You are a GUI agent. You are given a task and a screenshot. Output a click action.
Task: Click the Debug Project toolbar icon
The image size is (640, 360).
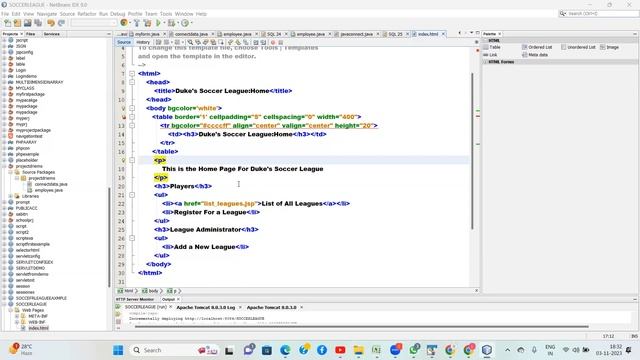(x=171, y=23)
